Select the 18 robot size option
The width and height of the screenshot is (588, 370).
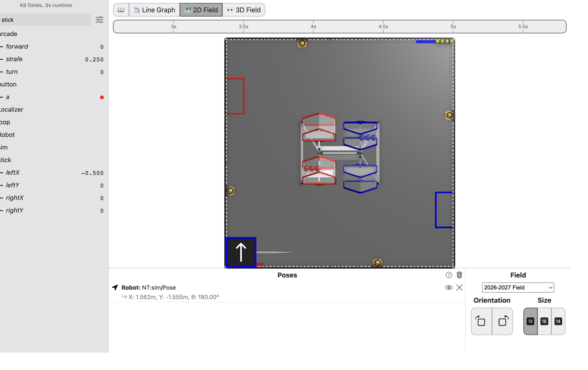pyautogui.click(x=530, y=321)
